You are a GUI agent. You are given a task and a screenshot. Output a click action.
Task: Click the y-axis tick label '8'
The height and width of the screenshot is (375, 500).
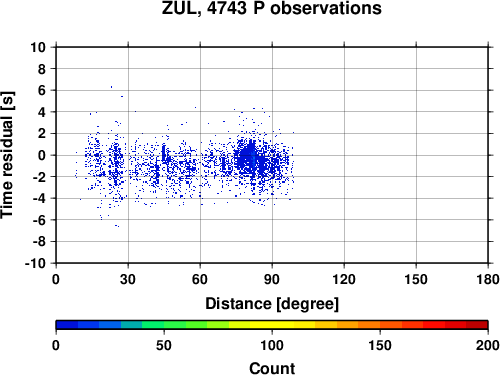pyautogui.click(x=42, y=69)
